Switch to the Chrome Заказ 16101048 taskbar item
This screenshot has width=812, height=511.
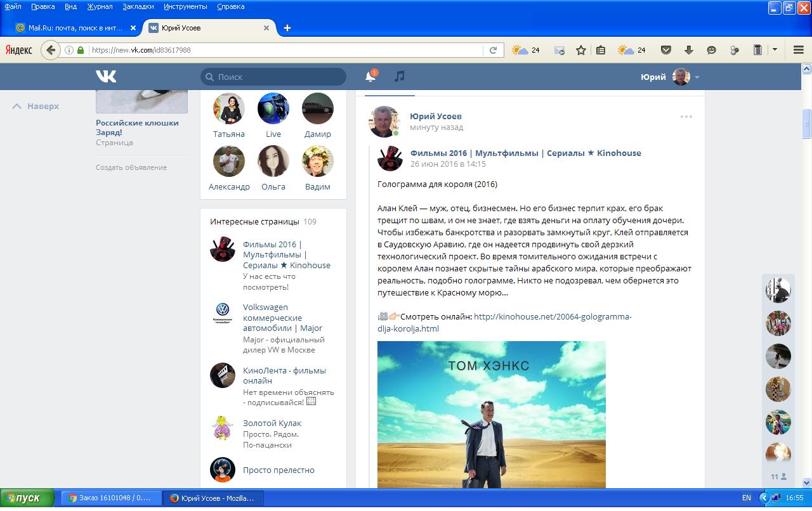[x=111, y=498]
